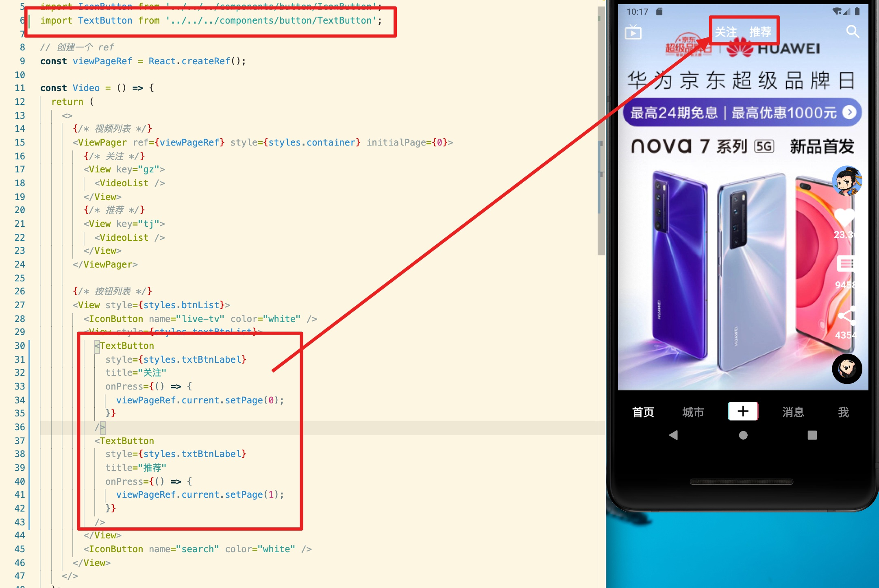The height and width of the screenshot is (588, 879).
Task: Tap the share icon on video
Action: point(847,315)
